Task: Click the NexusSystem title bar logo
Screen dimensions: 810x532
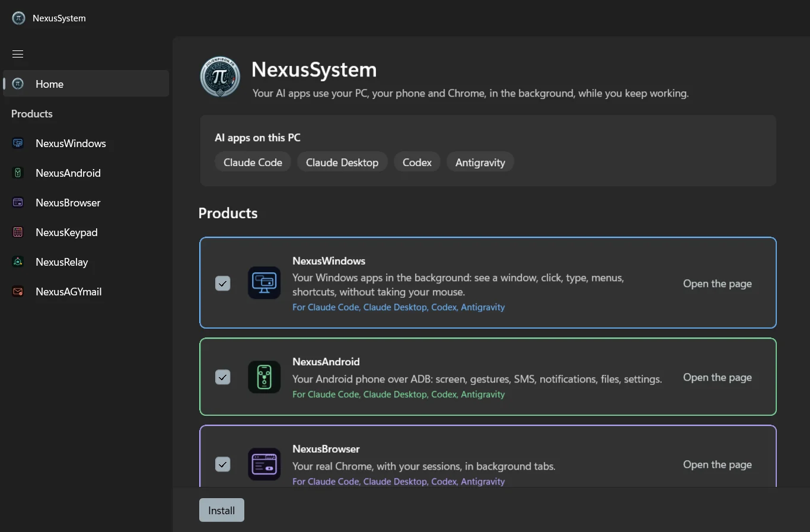Action: tap(19, 18)
